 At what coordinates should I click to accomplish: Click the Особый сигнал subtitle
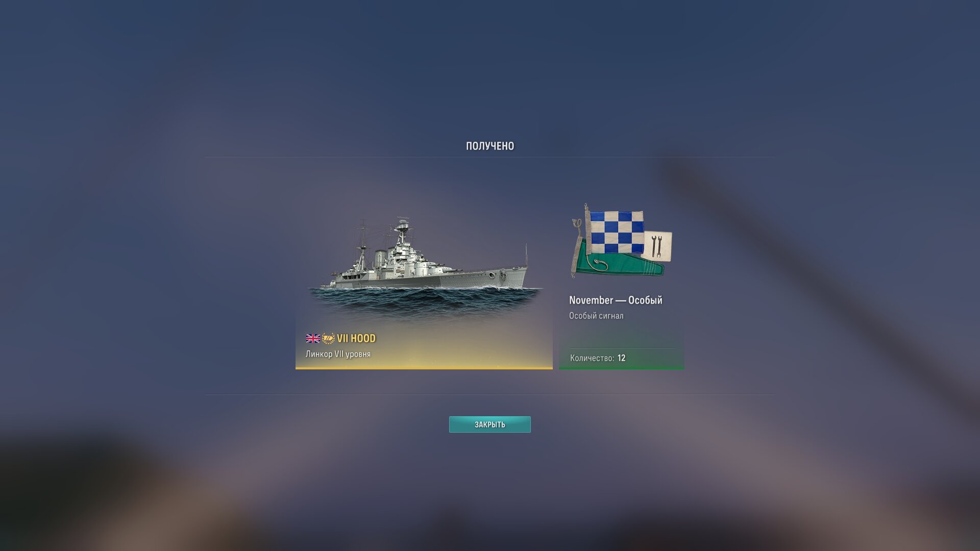tap(596, 316)
